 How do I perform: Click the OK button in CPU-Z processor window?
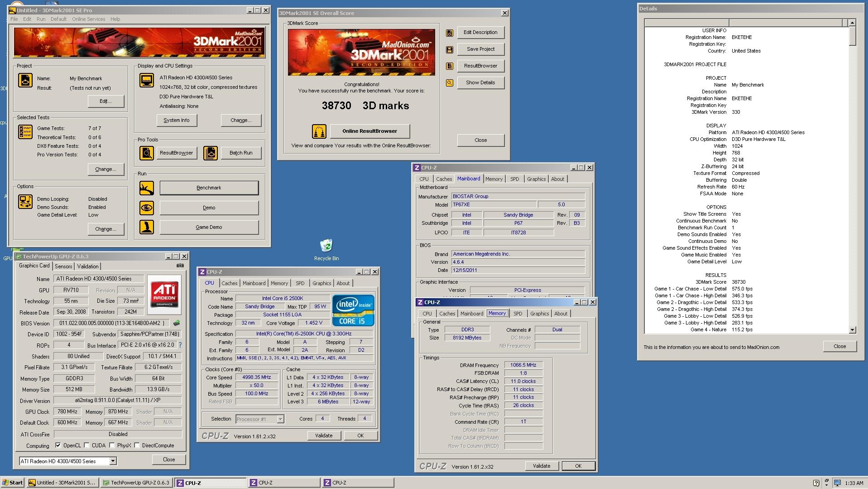click(x=360, y=436)
